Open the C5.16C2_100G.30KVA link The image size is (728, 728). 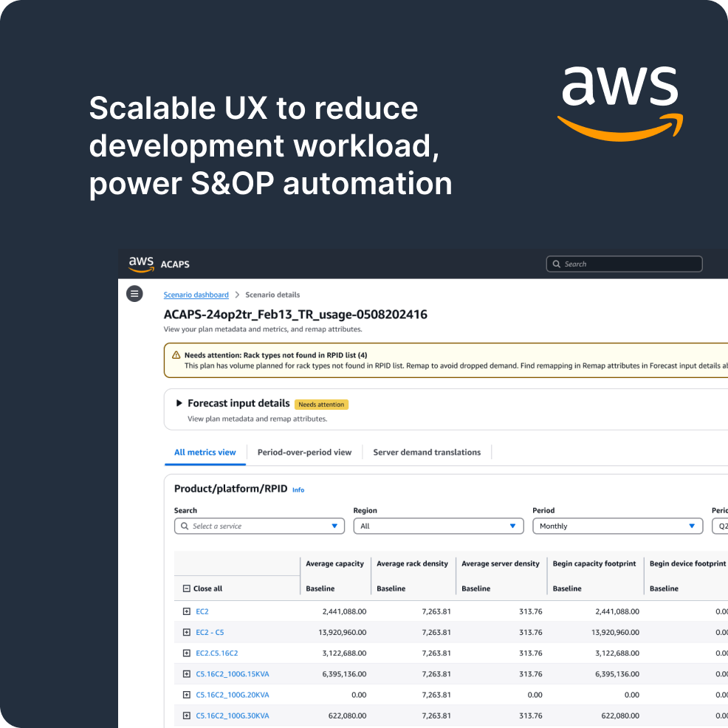click(232, 715)
